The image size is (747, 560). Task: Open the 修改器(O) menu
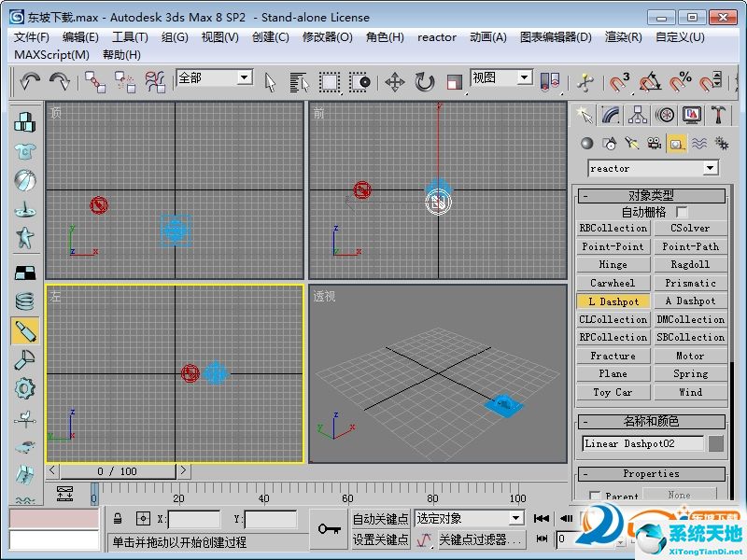pos(328,37)
